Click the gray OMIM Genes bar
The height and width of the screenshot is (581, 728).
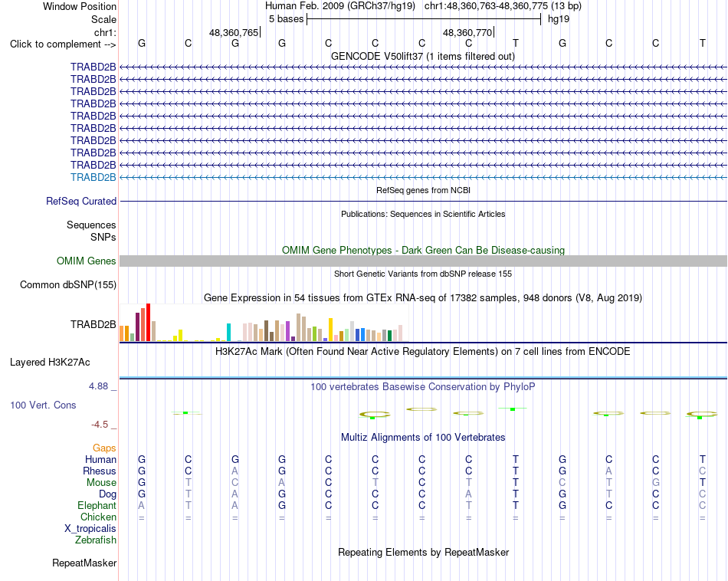(x=423, y=261)
